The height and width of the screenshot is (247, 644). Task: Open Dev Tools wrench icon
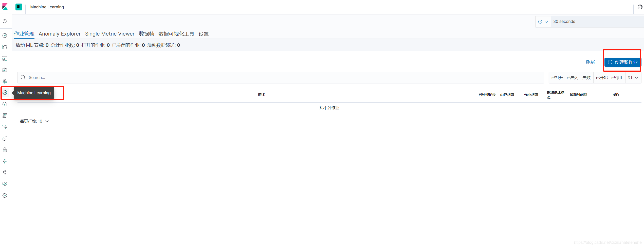[5, 173]
